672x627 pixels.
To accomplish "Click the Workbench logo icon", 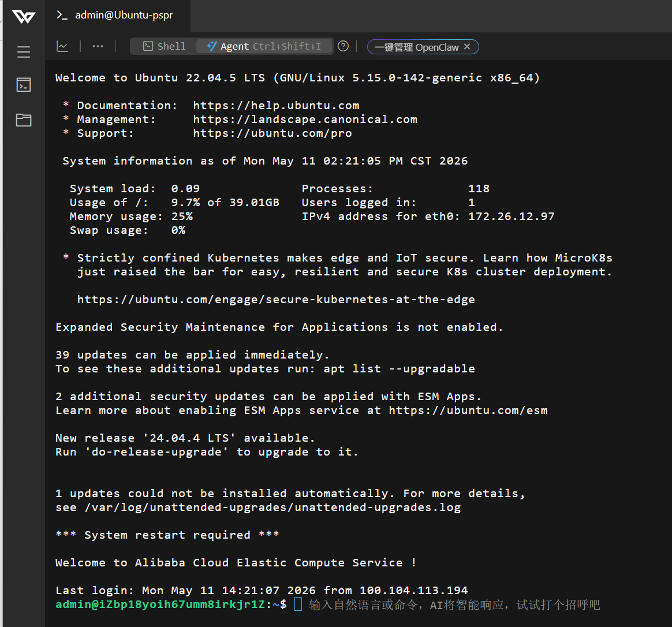I will [x=24, y=16].
